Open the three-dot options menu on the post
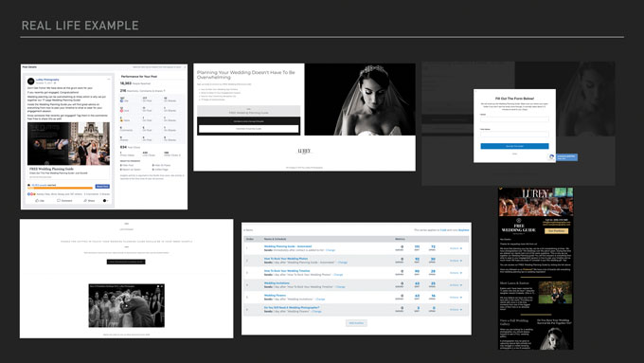The width and height of the screenshot is (644, 363). 108,79
